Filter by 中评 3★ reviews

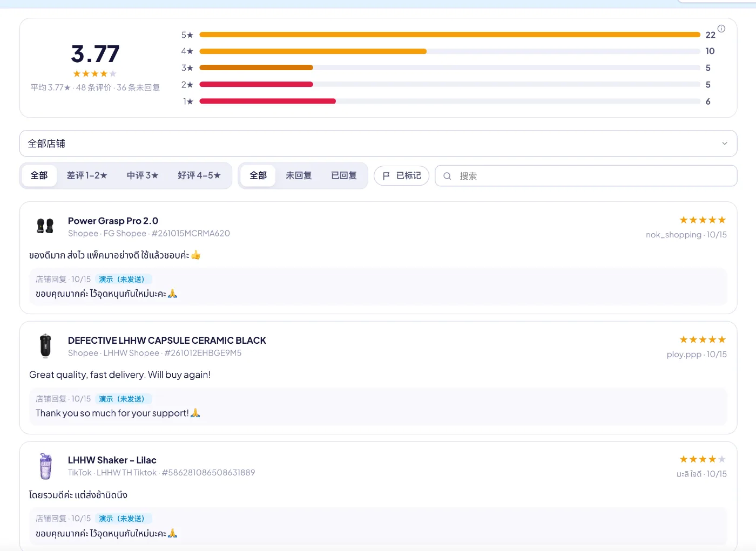pos(143,175)
